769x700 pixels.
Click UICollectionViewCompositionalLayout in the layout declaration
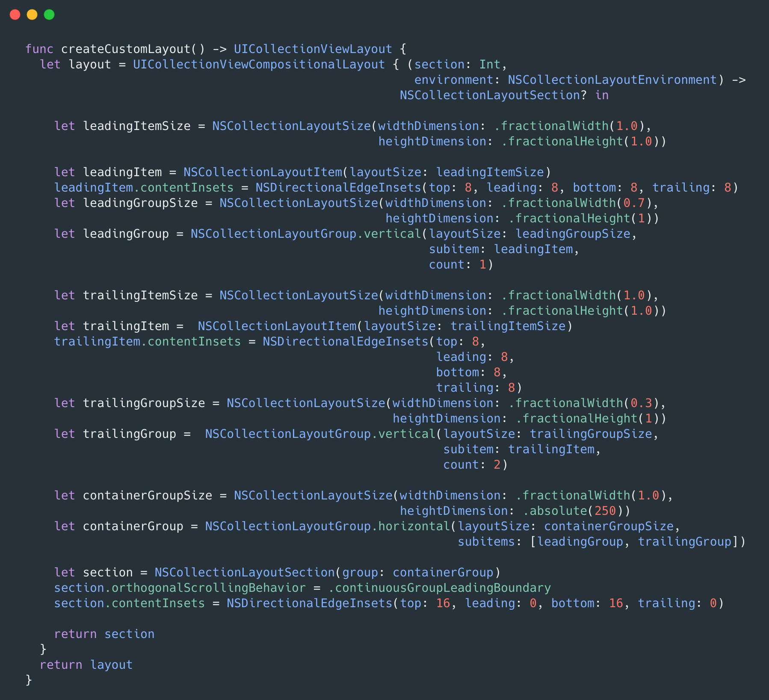click(259, 65)
